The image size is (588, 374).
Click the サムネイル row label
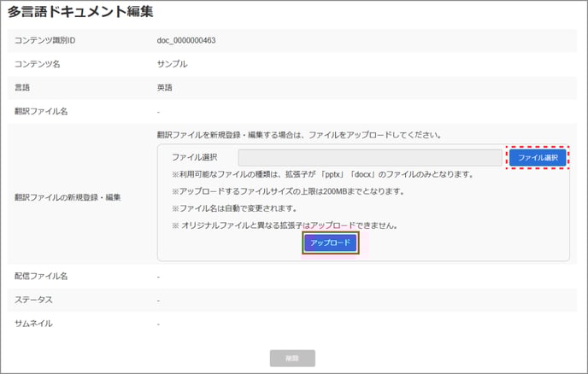click(36, 324)
